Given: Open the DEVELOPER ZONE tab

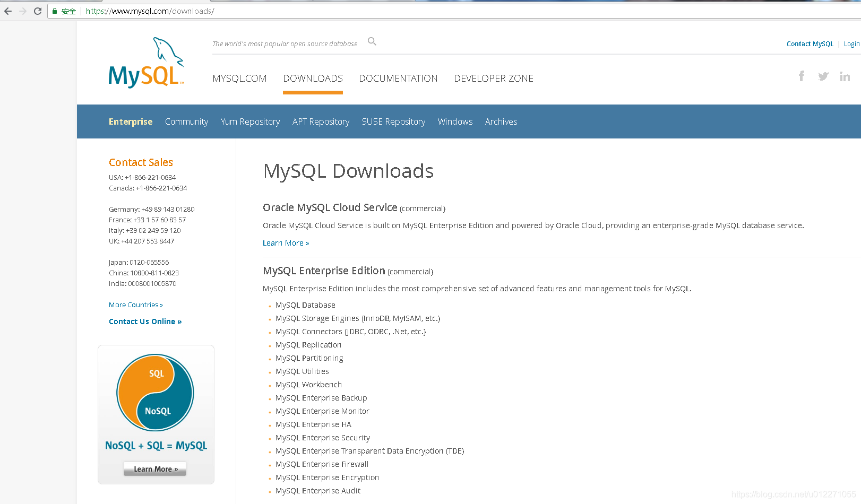Looking at the screenshot, I should (494, 79).
